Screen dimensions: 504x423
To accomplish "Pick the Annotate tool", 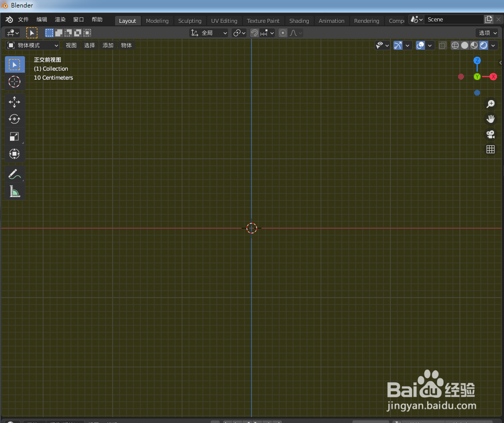I will point(14,174).
